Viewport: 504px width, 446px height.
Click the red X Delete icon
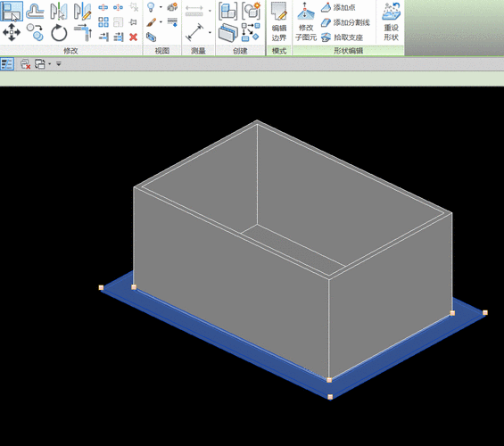coord(134,37)
